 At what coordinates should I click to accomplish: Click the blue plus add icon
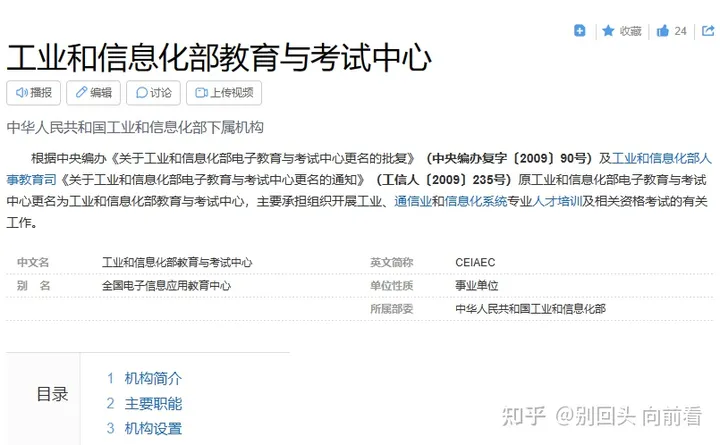[579, 31]
